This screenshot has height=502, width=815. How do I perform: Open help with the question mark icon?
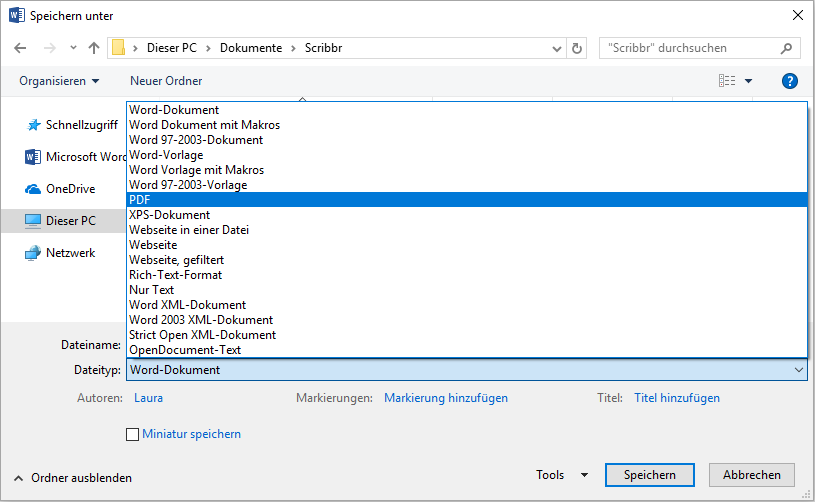point(790,81)
